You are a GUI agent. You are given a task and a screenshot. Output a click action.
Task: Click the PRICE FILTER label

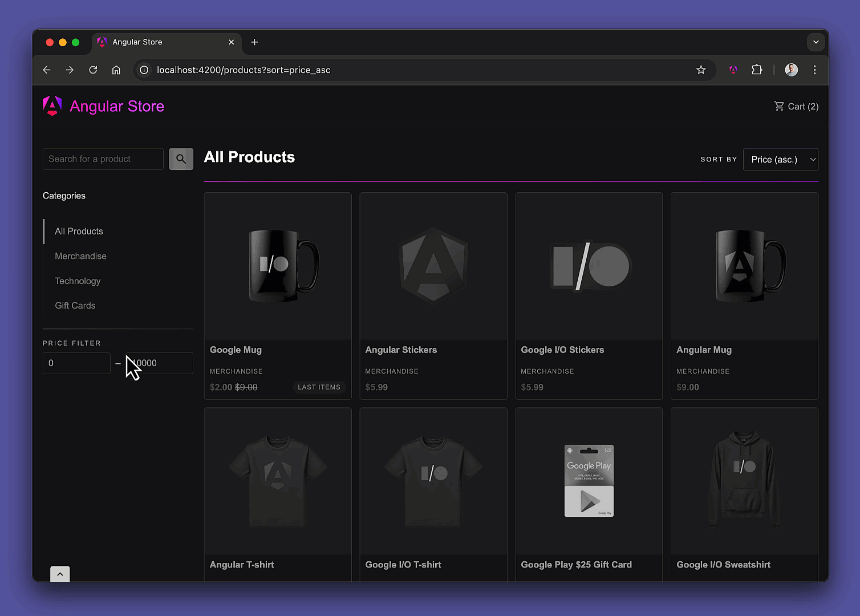72,343
